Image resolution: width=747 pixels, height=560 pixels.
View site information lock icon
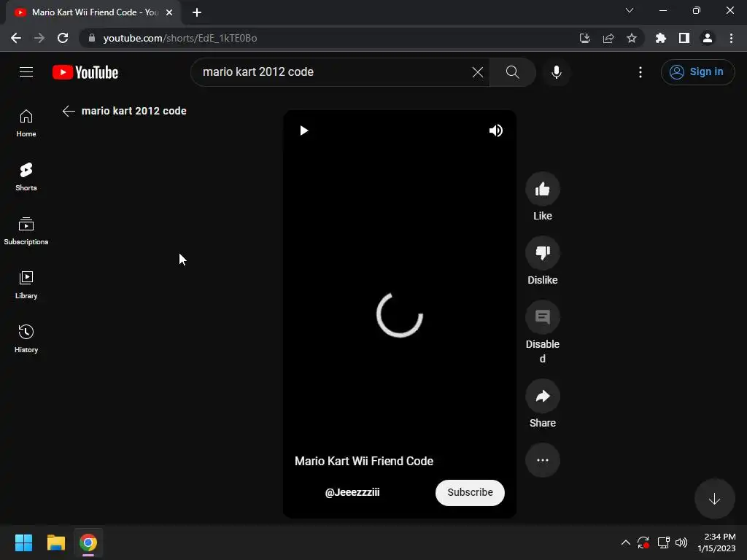click(x=92, y=38)
